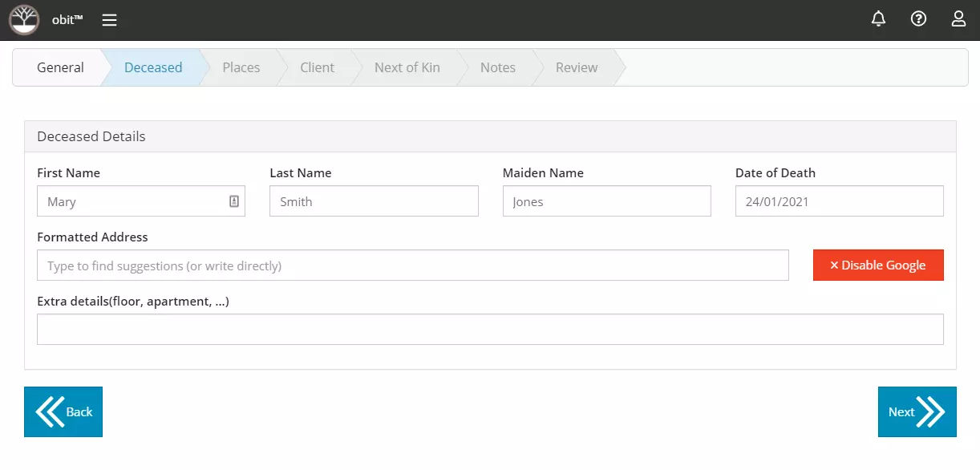Click the Formatted Address suggestions field
This screenshot has width=980, height=470.
point(412,265)
